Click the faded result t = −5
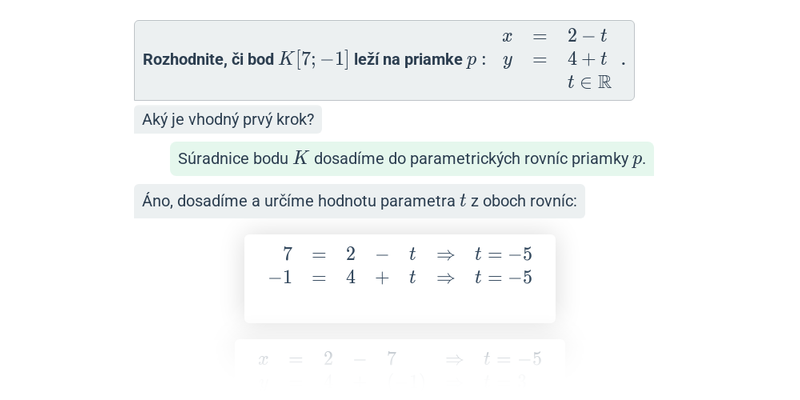The height and width of the screenshot is (400, 800). point(512,359)
